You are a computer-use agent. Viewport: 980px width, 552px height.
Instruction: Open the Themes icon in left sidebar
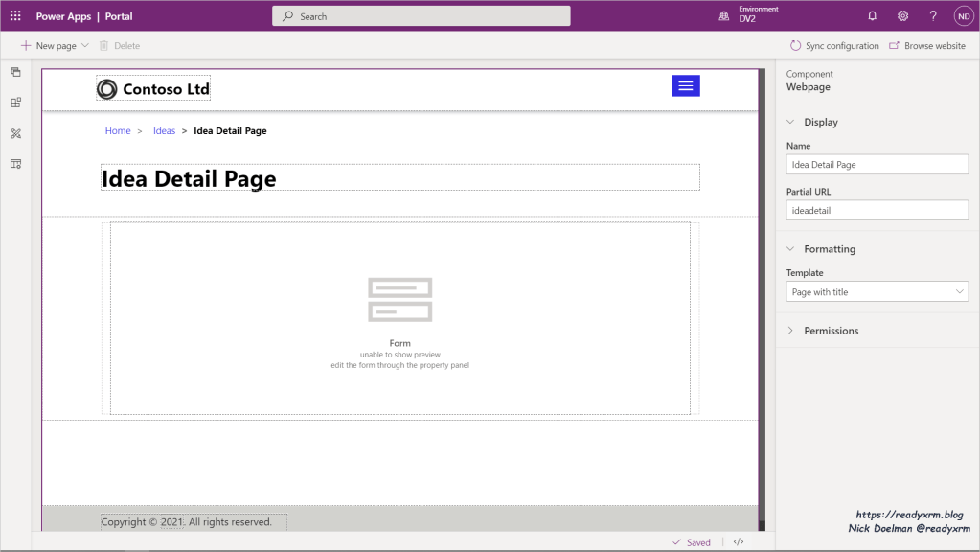[15, 133]
